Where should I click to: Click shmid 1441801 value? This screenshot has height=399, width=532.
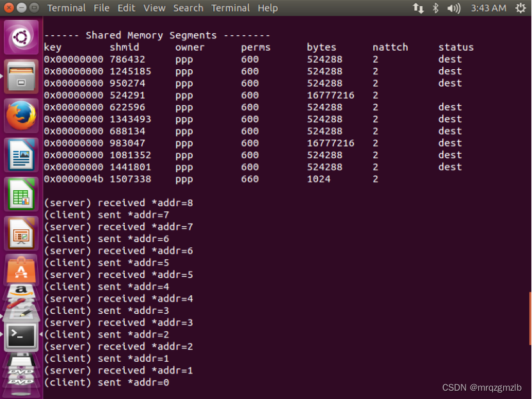[x=131, y=167]
